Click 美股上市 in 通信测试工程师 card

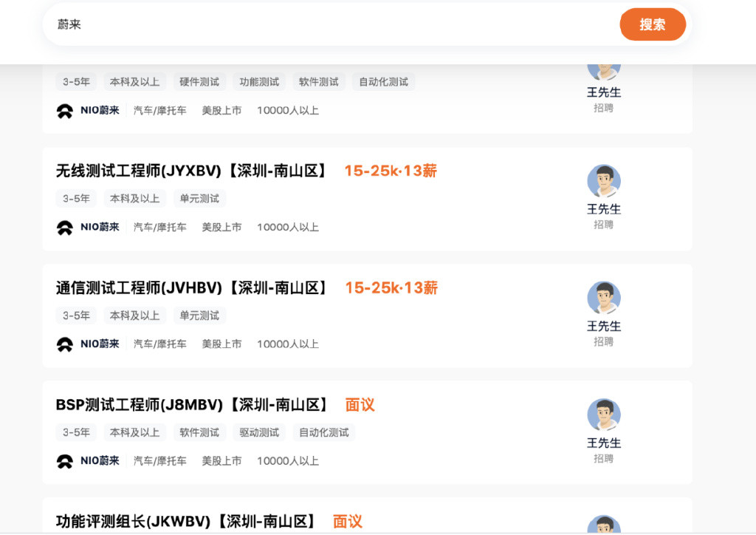pos(221,344)
